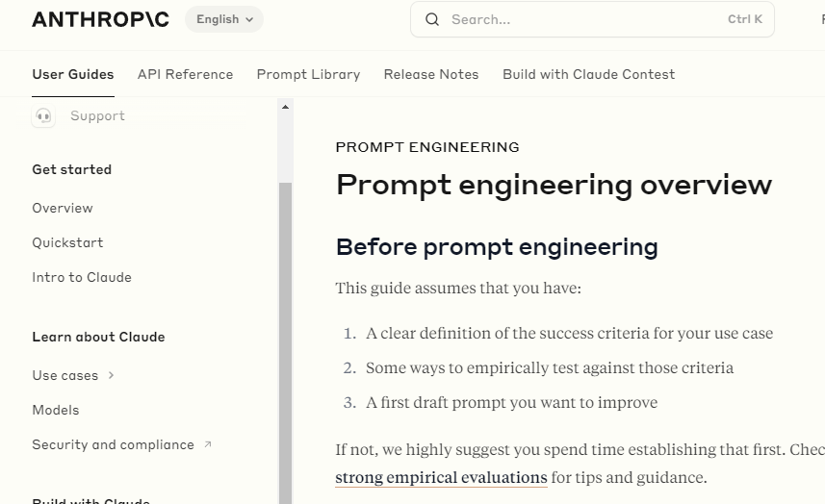Navigate to the Quickstart page

click(x=67, y=242)
